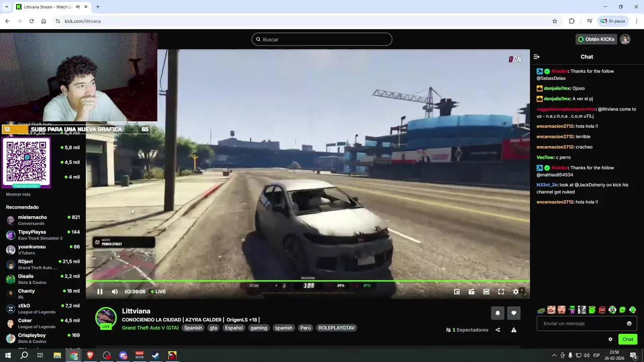Send message with green Chat button

tap(628, 339)
